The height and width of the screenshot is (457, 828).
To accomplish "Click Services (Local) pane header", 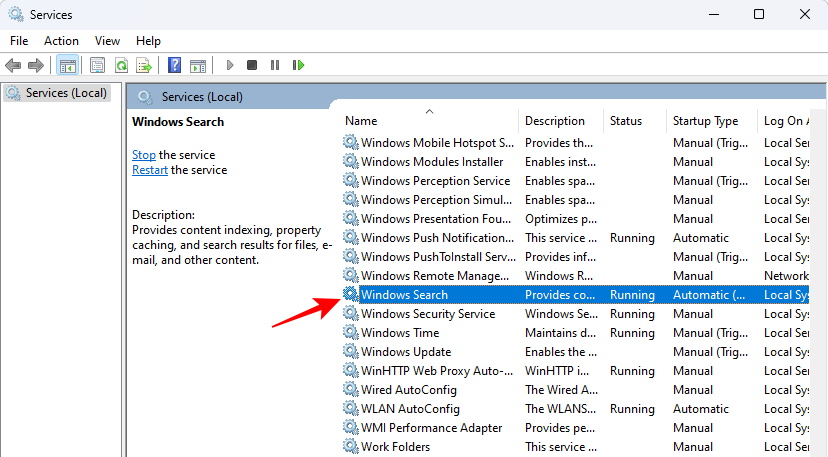I will [x=202, y=97].
